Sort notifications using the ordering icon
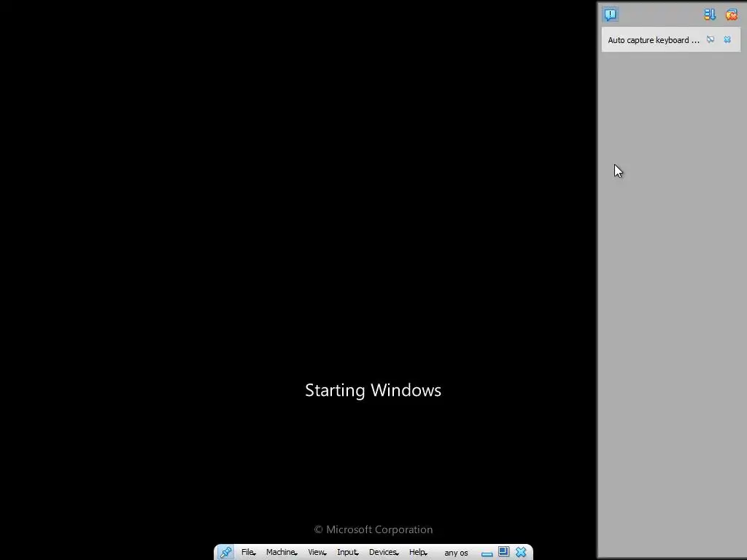 (710, 15)
